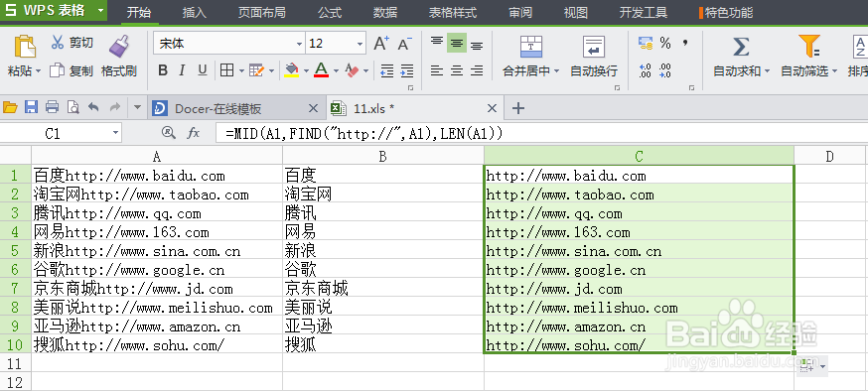This screenshot has width=868, height=391.
Task: Undo the last action
Action: (93, 107)
